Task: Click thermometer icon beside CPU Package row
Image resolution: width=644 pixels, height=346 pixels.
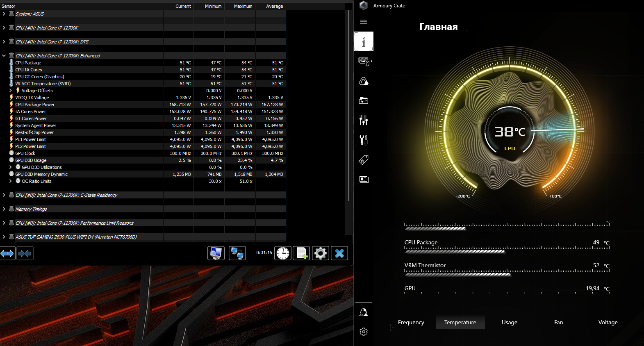Action: click(11, 63)
